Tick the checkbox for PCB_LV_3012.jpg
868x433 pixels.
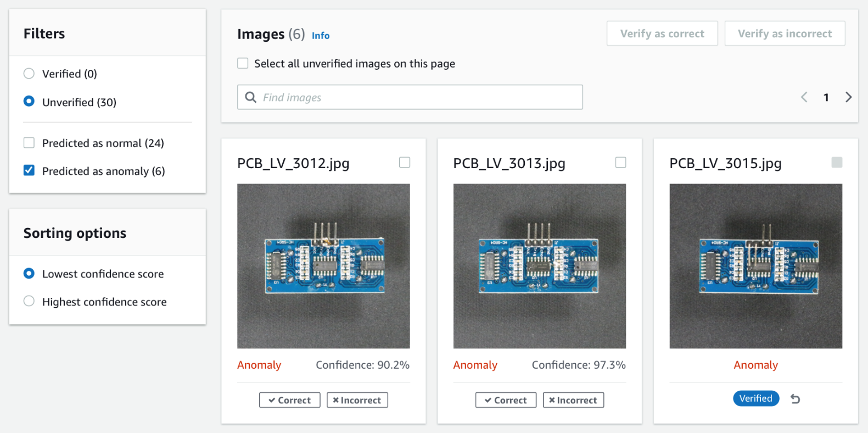coord(405,162)
